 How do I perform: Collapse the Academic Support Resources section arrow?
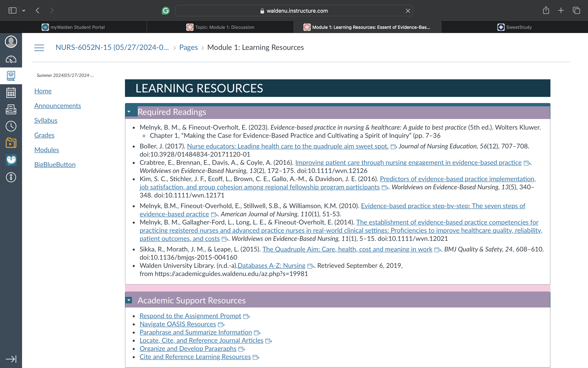[x=129, y=300]
